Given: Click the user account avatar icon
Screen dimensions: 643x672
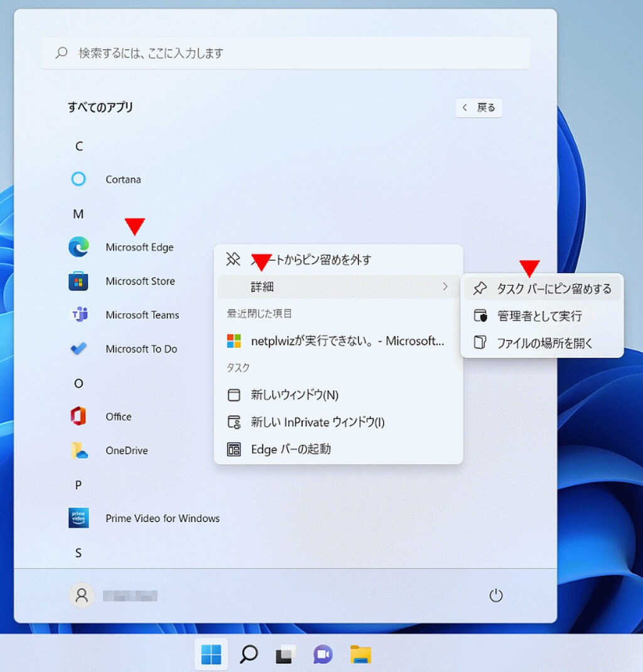Looking at the screenshot, I should (82, 595).
